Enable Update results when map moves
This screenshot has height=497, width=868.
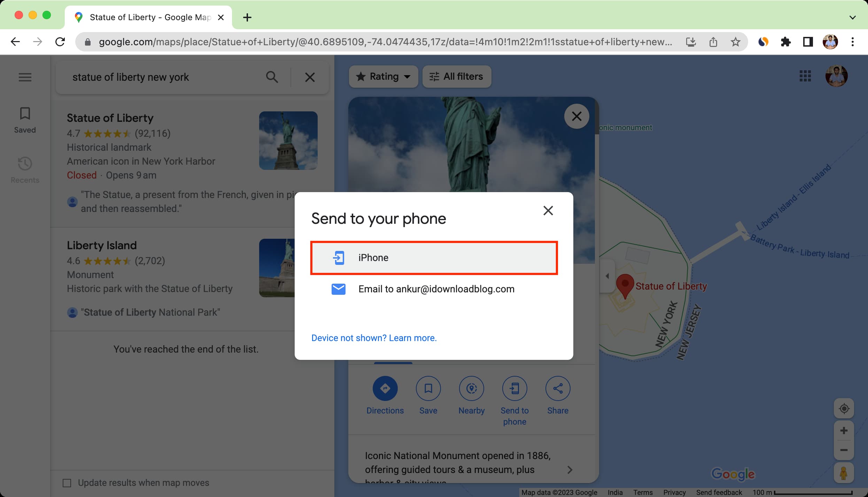point(67,483)
